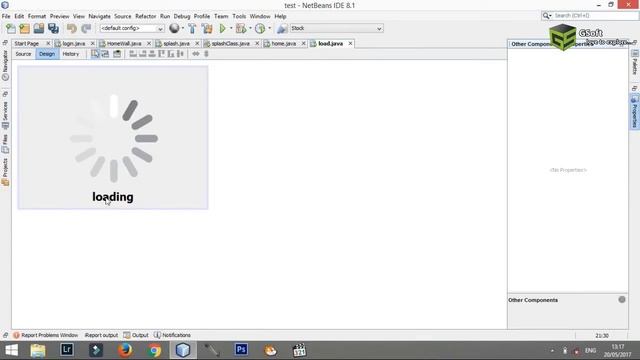
Task: Click the center horizontally icon
Action: pos(152,54)
